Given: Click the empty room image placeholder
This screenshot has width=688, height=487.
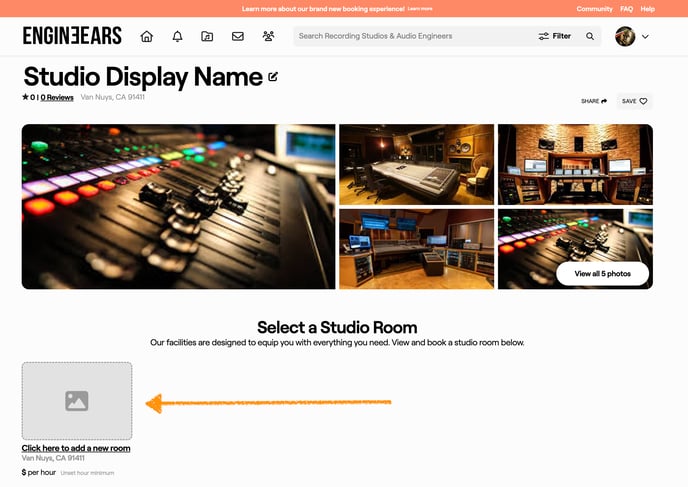Looking at the screenshot, I should (77, 400).
